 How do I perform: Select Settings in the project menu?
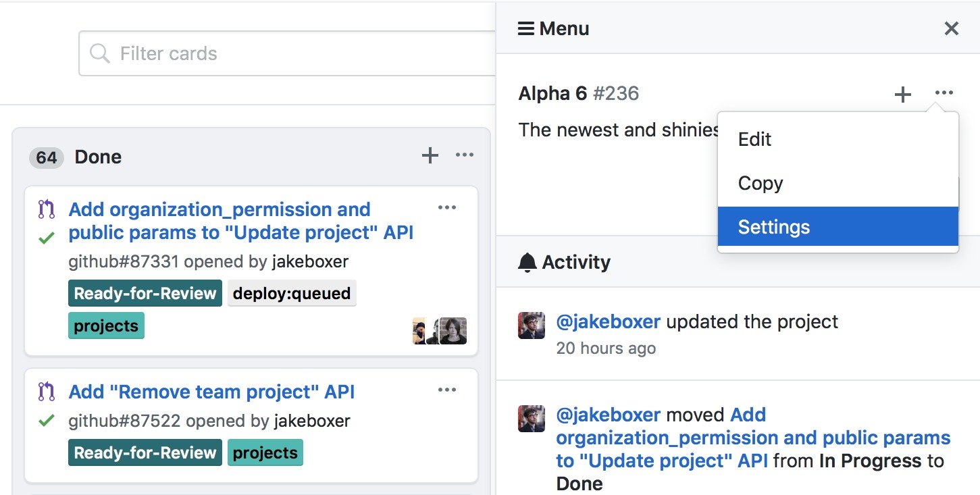coord(838,227)
